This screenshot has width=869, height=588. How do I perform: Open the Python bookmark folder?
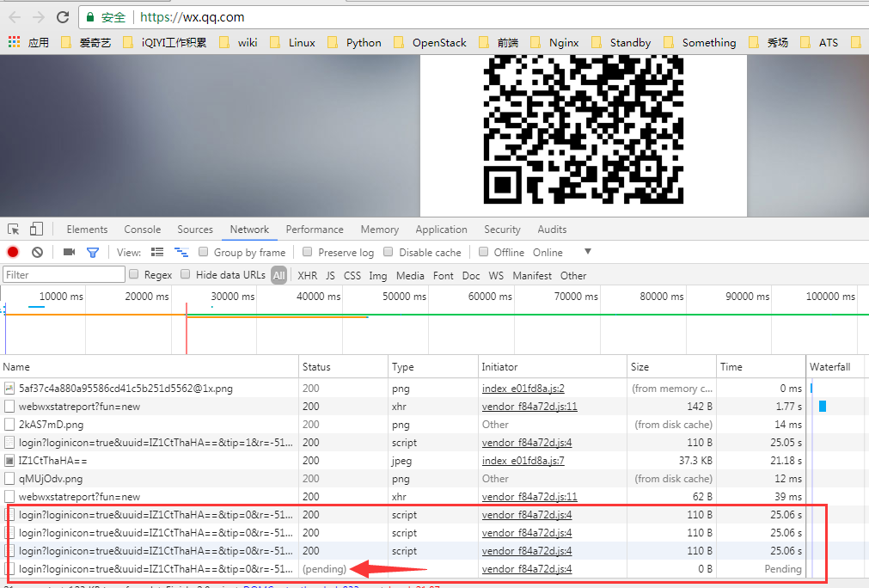(x=354, y=42)
